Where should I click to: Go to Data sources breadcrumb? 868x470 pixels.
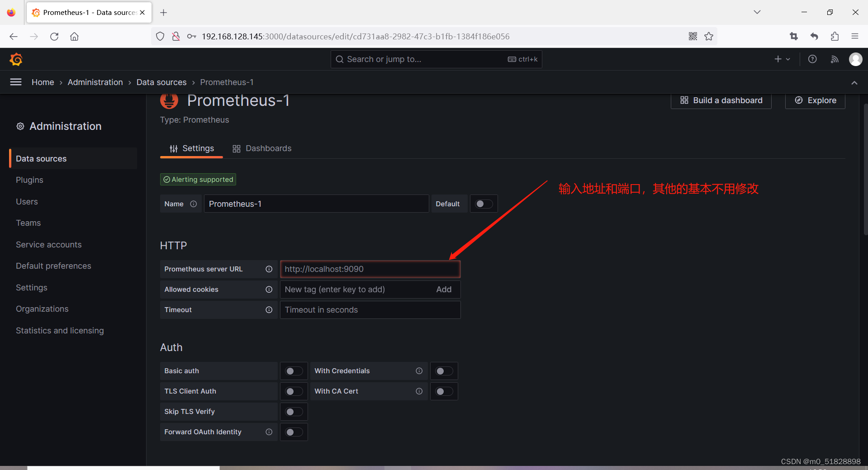161,82
